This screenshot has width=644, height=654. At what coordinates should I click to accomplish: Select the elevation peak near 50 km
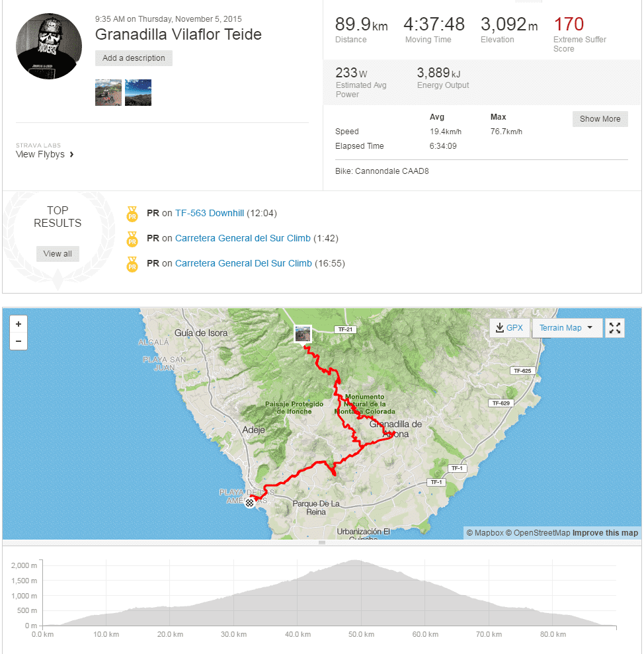355,561
